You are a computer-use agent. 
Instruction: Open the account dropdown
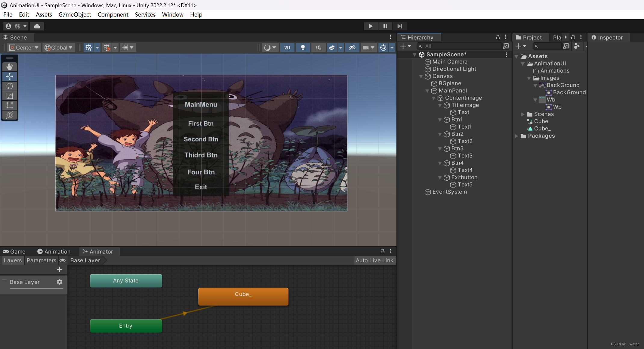click(x=16, y=26)
